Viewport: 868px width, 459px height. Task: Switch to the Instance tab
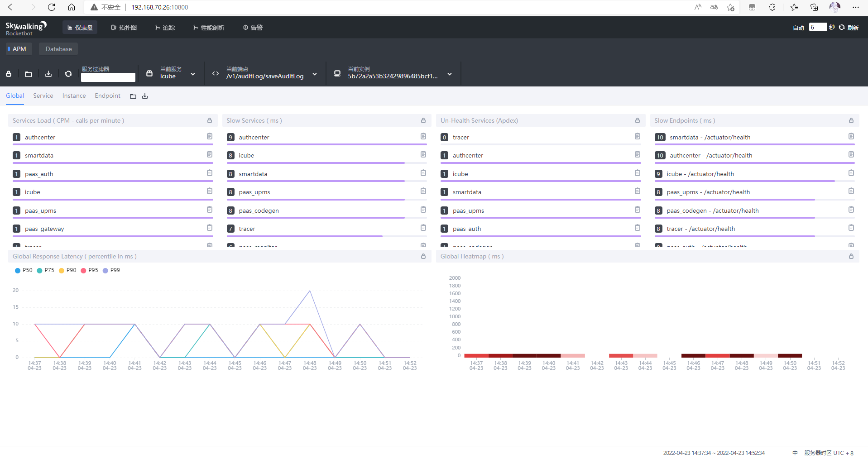point(74,96)
